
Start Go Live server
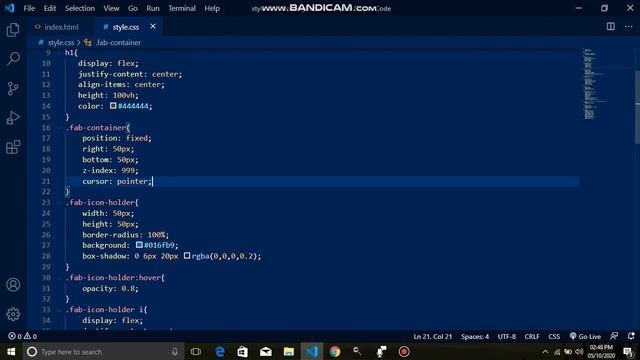click(x=585, y=336)
